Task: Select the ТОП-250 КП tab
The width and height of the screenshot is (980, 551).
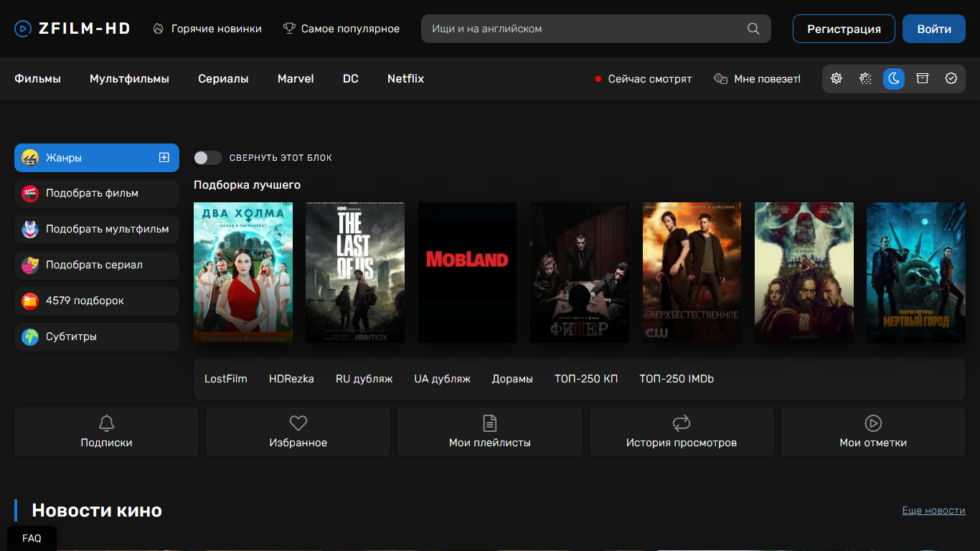Action: (x=586, y=379)
